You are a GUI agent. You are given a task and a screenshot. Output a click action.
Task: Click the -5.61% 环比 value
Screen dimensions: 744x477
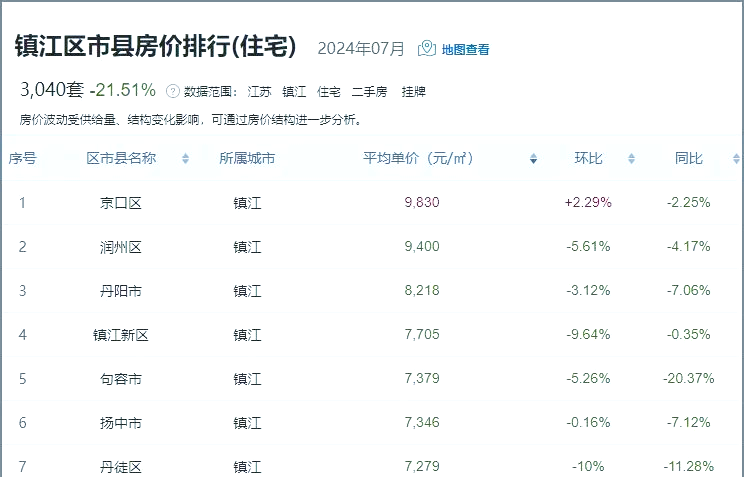[x=588, y=246]
